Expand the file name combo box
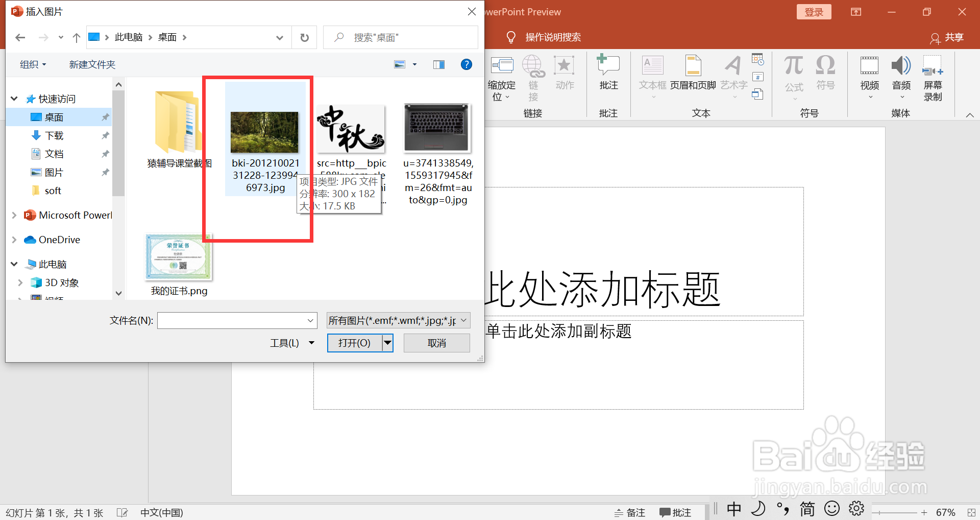Screen dimensions: 980x520 click(x=310, y=321)
